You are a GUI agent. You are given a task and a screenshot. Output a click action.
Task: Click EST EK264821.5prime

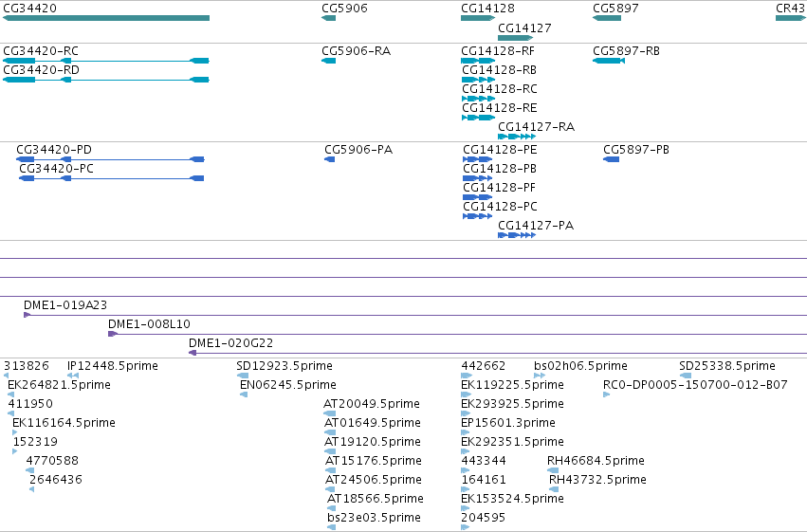point(10,394)
